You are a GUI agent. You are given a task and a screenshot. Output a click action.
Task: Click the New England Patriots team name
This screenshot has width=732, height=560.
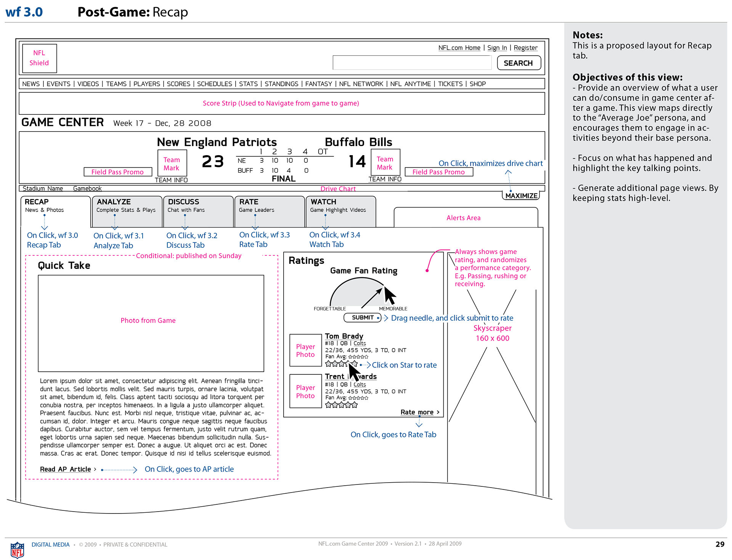[x=217, y=142]
